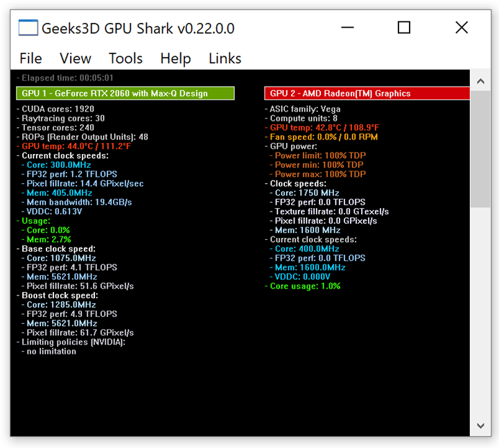Screen dimensions: 499x448
Task: Click Mem: 2.7% usage value
Action: 46,239
